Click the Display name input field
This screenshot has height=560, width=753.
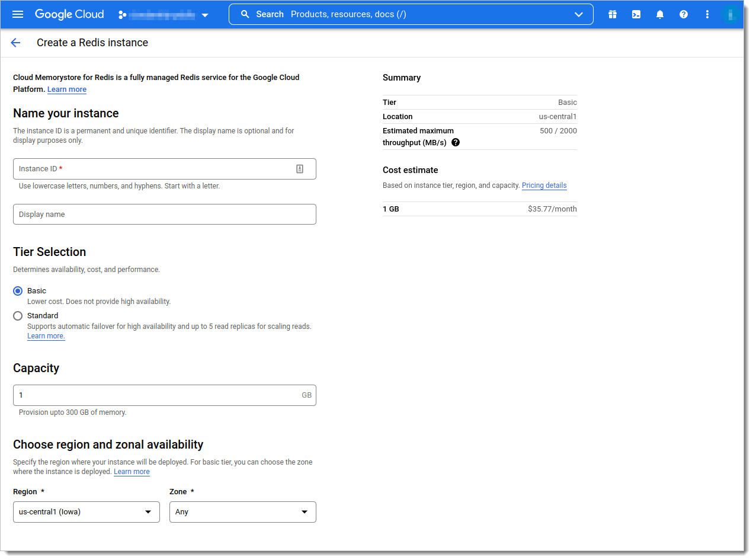[x=165, y=215]
